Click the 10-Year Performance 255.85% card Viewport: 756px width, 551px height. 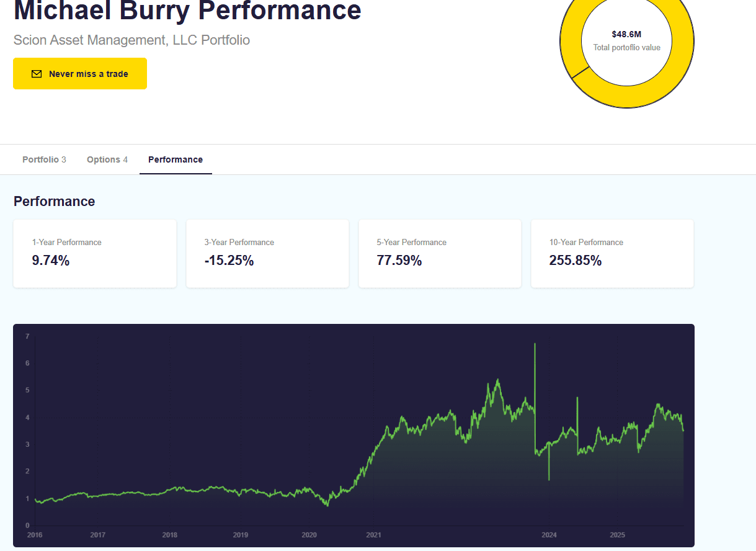(x=612, y=253)
